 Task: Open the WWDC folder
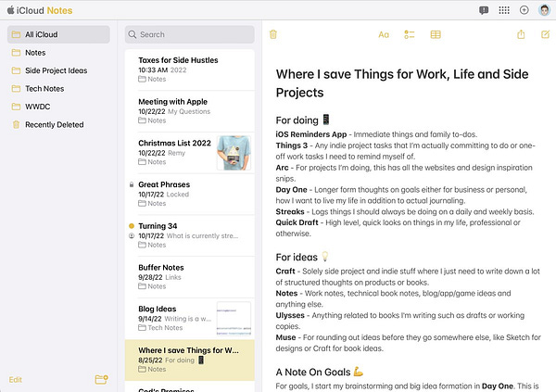(x=58, y=107)
